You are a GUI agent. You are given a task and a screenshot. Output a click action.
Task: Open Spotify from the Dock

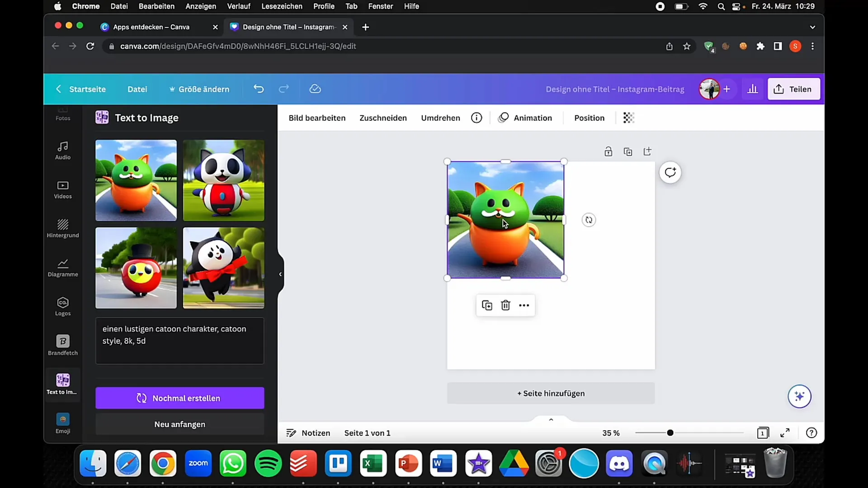[268, 464]
